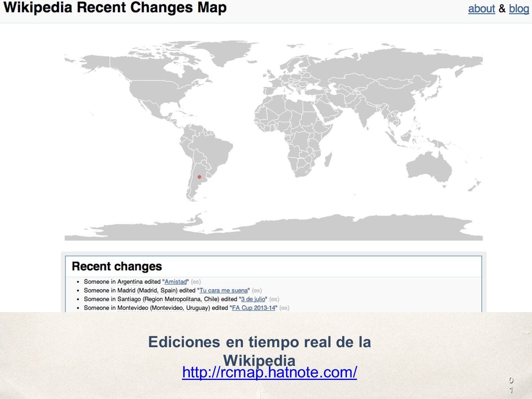
Task: Open the "Tu cara me suena" link
Action: [223, 290]
